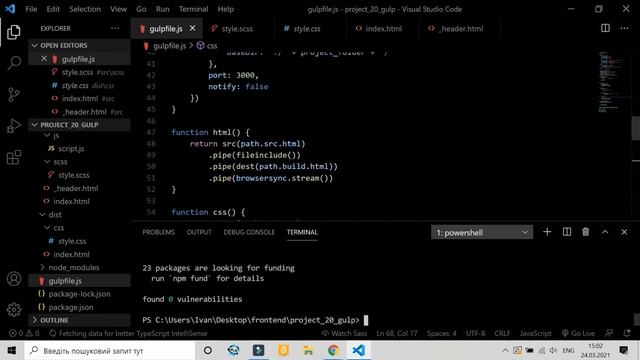Viewport: 640px width, 360px height.
Task: Close the terminal panel
Action: click(624, 232)
